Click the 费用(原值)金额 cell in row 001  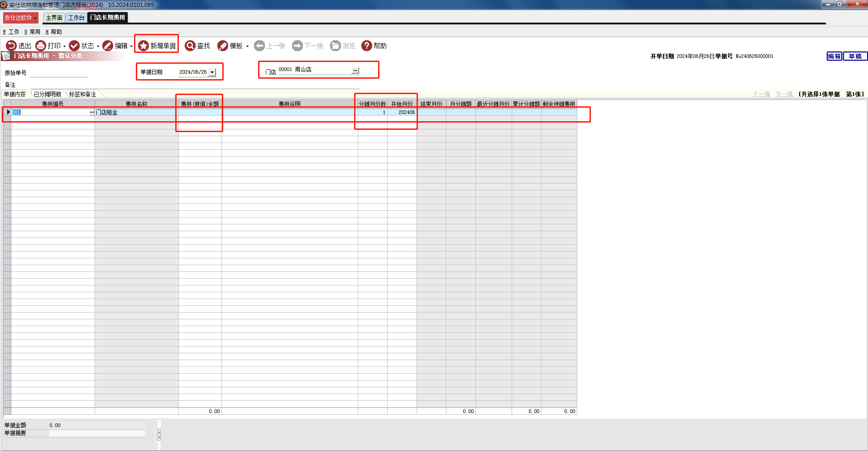pos(200,112)
